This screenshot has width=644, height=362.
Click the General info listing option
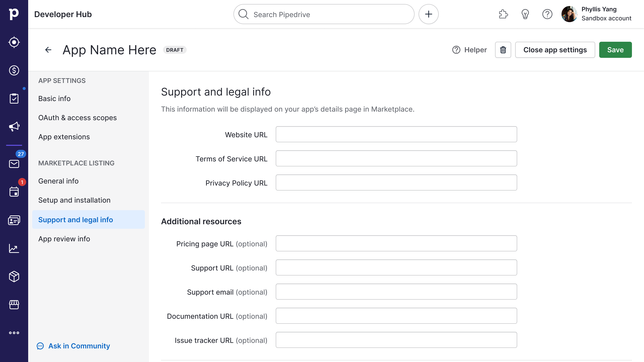click(x=58, y=181)
